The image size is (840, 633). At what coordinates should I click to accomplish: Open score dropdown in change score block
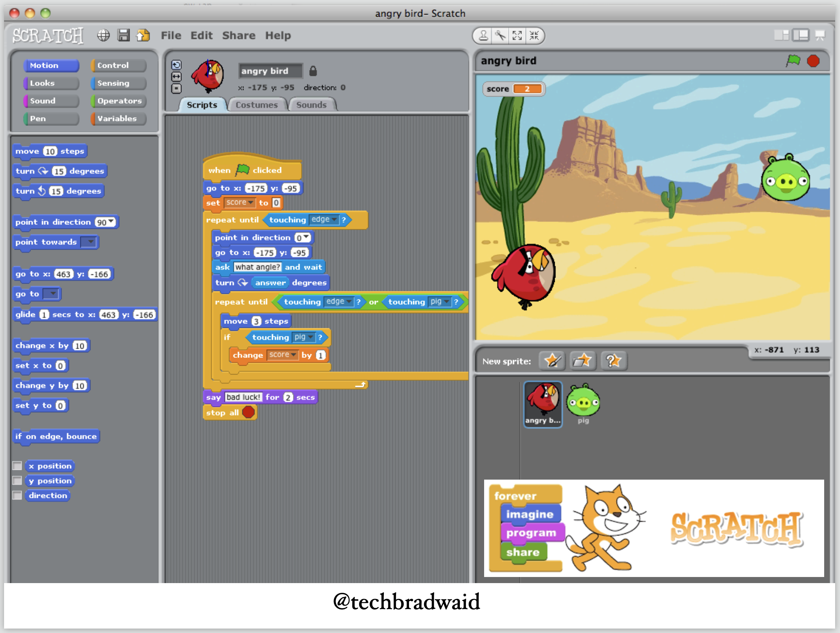tap(282, 355)
